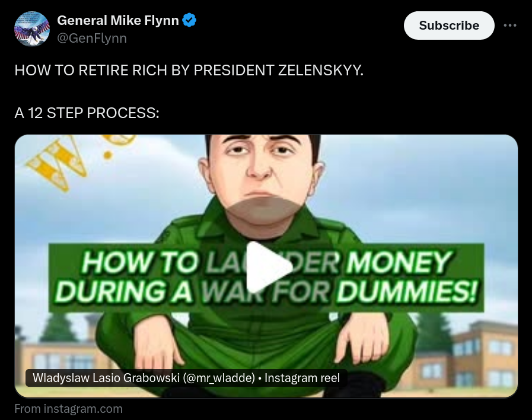Click '@mr_wladde' in the reel caption overlay

pos(219,378)
